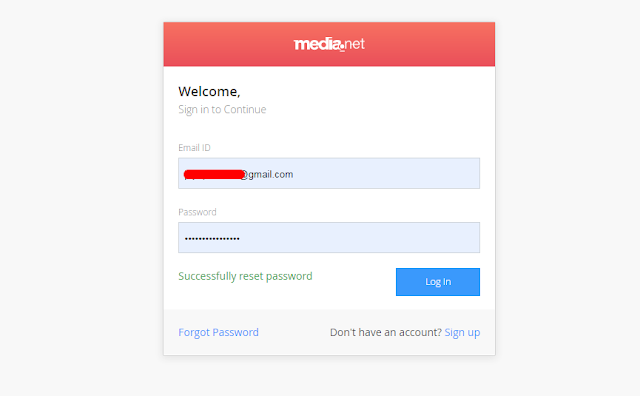This screenshot has height=396, width=640.
Task: Focus the Email ID input field
Action: [x=329, y=174]
